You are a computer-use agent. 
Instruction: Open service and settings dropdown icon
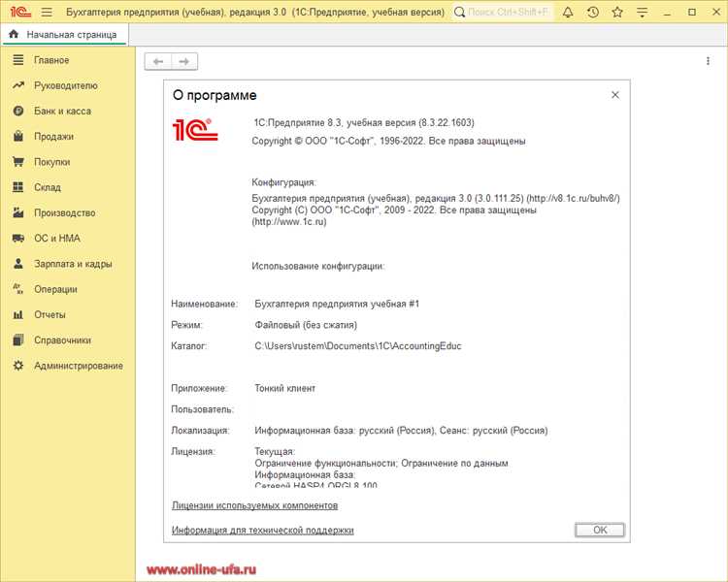click(x=642, y=12)
